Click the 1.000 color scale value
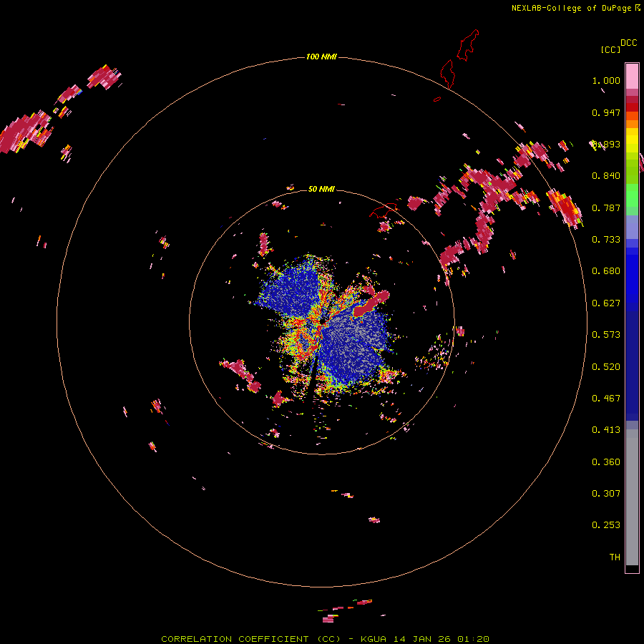The image size is (644, 644). tap(606, 80)
